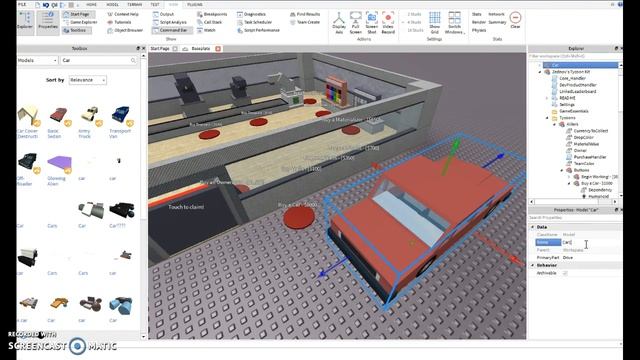640x360 pixels.
Task: Collapse the Tycoons folder in Explorer
Action: pyautogui.click(x=547, y=118)
